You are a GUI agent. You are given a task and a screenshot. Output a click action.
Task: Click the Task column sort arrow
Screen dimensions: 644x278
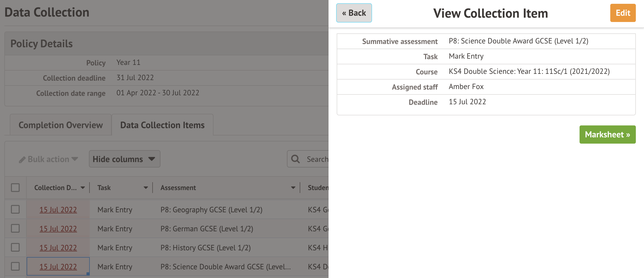[x=146, y=188]
